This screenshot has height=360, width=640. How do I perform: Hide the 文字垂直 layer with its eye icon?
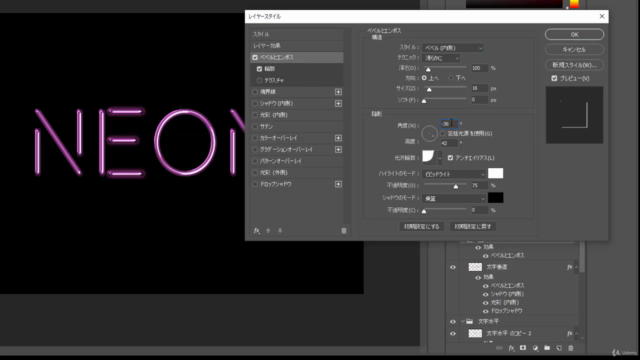(453, 267)
